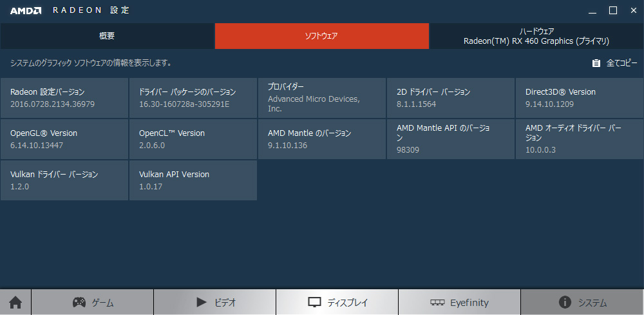The image size is (644, 315).
Task: Switch to the ハードウェア RX 460 tab
Action: point(536,36)
